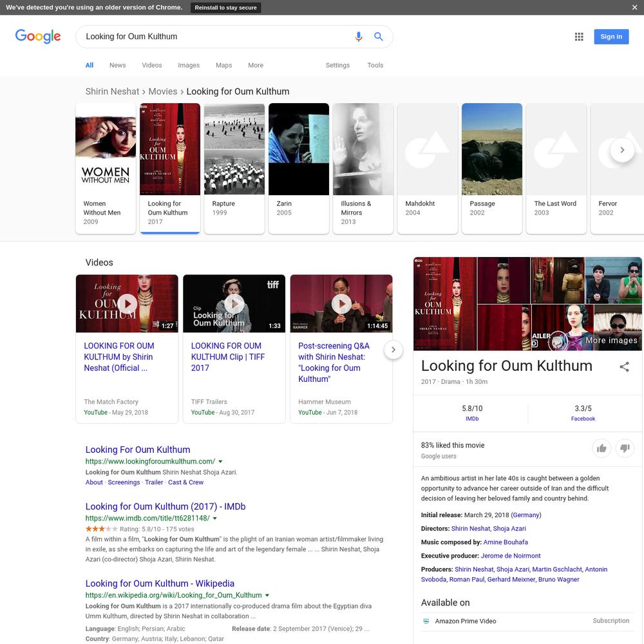Select the Mahdokht 2004 movie card
Image resolution: width=644 pixels, height=644 pixels.
(x=428, y=168)
